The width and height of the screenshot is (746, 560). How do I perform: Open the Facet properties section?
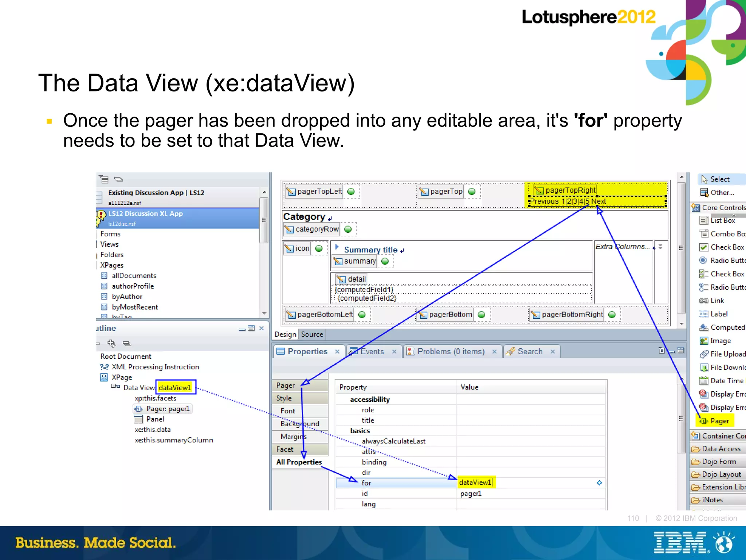pos(300,449)
